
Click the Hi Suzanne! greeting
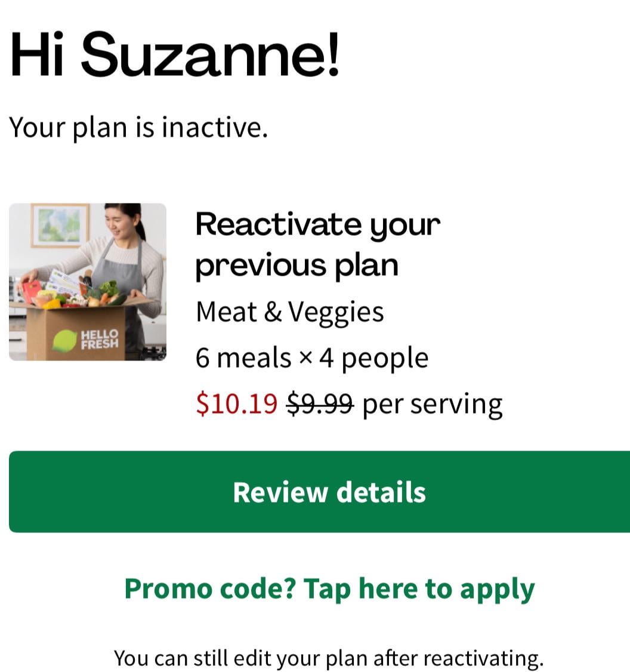tap(175, 55)
